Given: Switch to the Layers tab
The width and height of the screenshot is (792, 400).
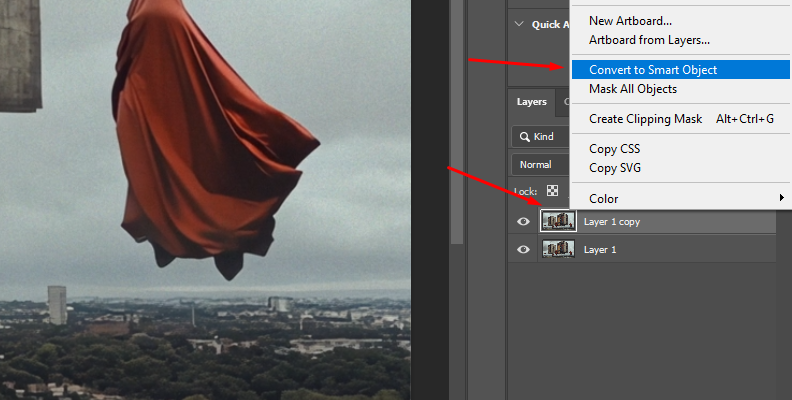Looking at the screenshot, I should [x=531, y=102].
